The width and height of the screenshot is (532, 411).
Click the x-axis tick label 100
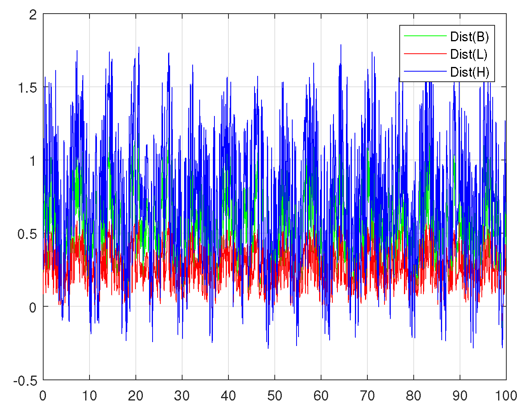coord(506,396)
